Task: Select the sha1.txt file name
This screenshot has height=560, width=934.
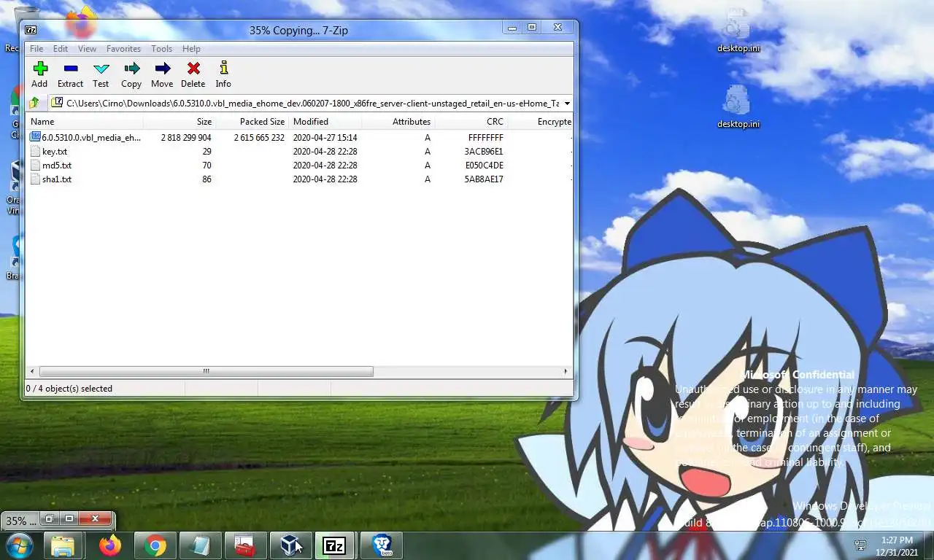Action: (57, 179)
